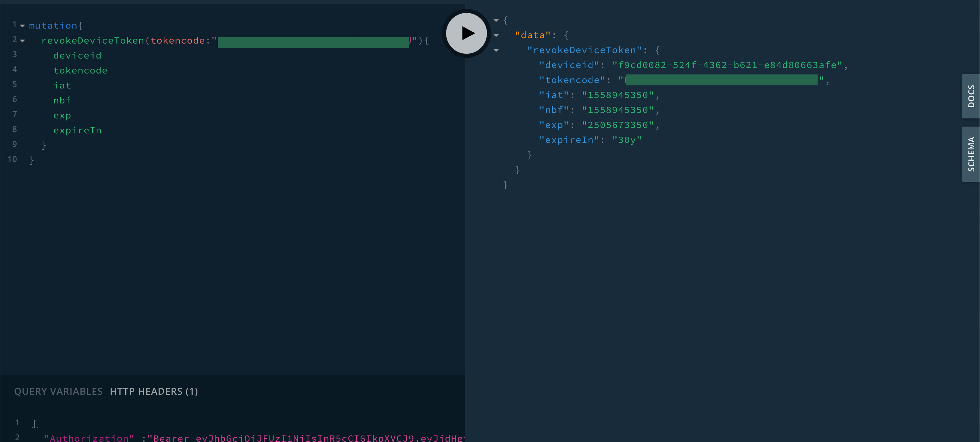This screenshot has width=980, height=442.
Task: Click the "revokeDeviceToken" key in the response
Action: tap(584, 50)
